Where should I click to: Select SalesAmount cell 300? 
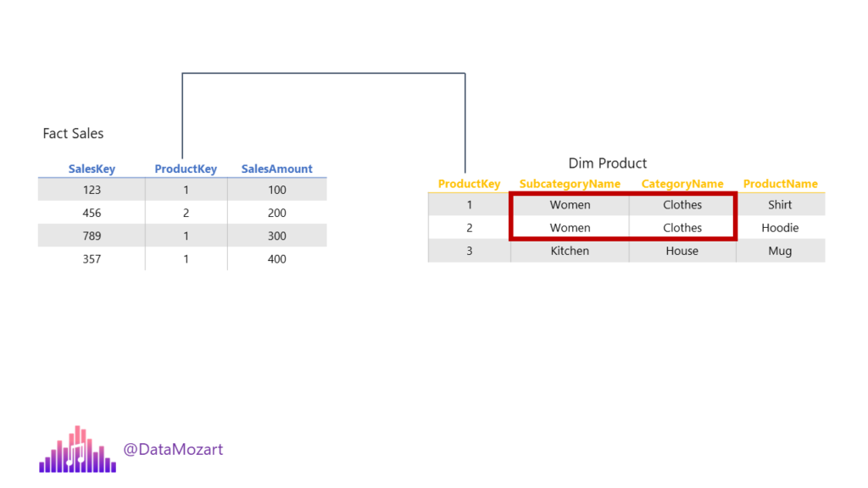[277, 236]
